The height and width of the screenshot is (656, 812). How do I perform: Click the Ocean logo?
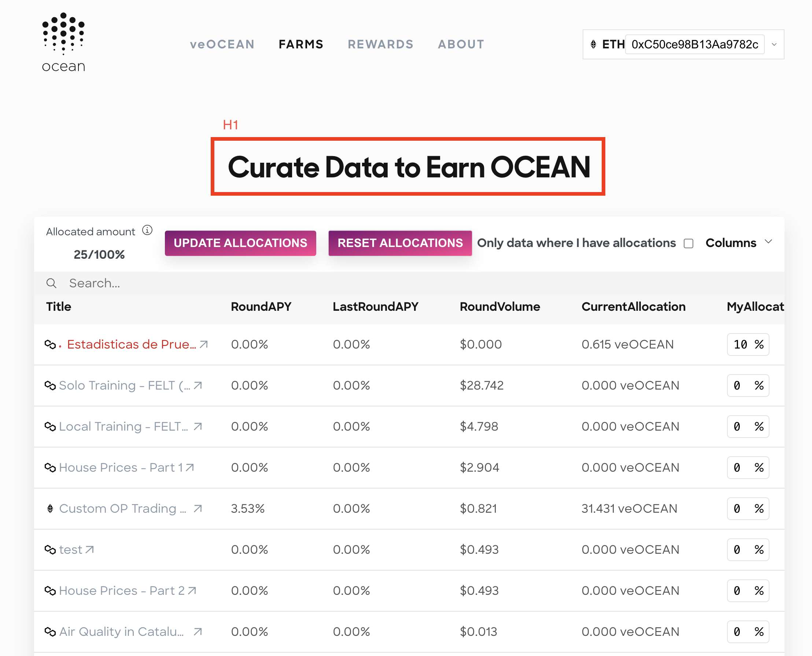[x=63, y=42]
